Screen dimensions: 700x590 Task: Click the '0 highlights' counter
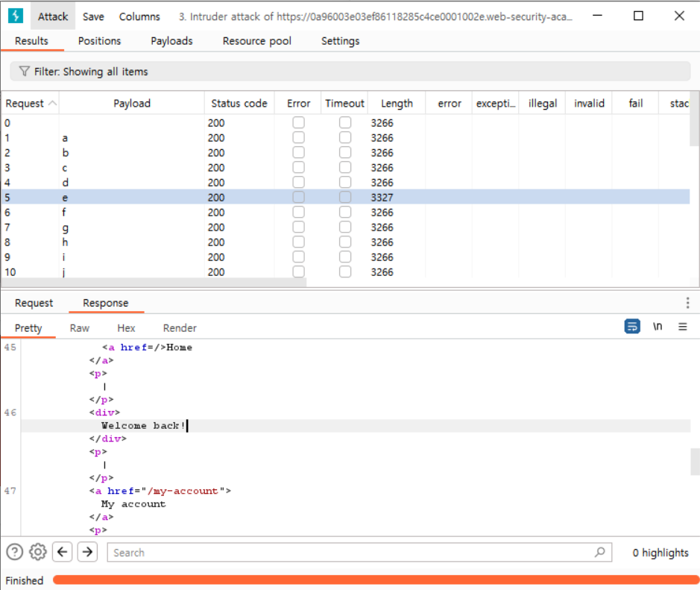[660, 553]
